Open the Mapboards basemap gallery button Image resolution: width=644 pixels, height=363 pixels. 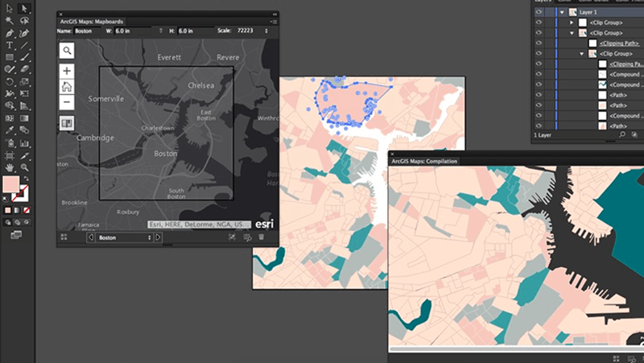click(67, 123)
